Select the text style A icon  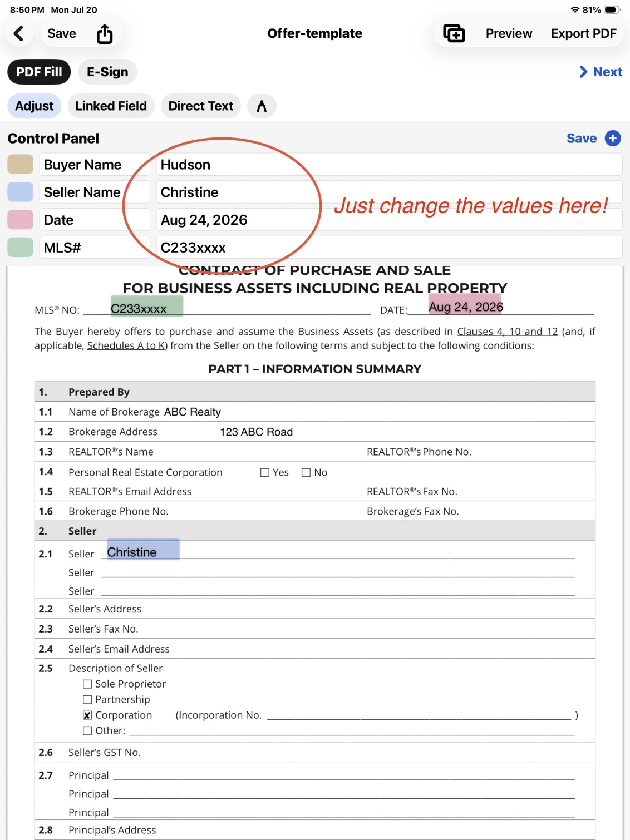(x=262, y=106)
